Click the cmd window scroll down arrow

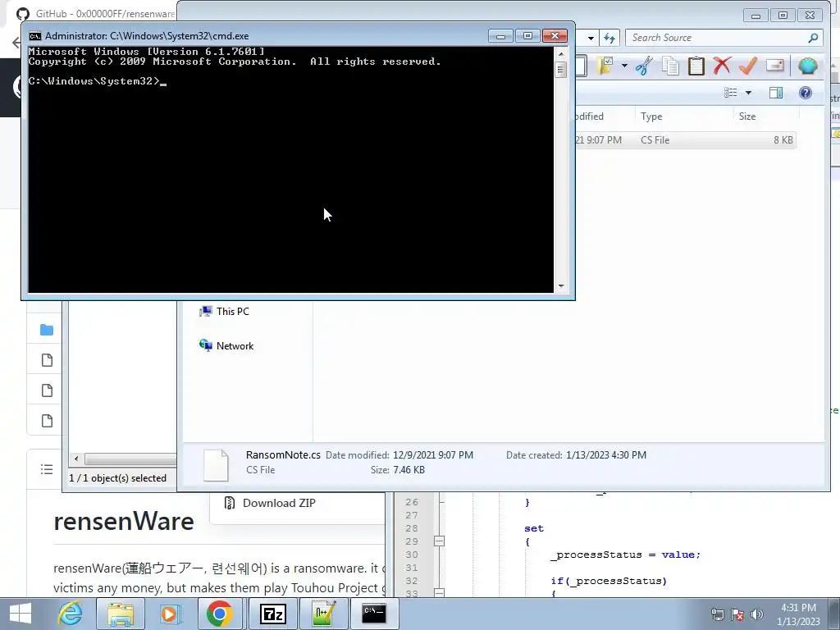tap(561, 286)
